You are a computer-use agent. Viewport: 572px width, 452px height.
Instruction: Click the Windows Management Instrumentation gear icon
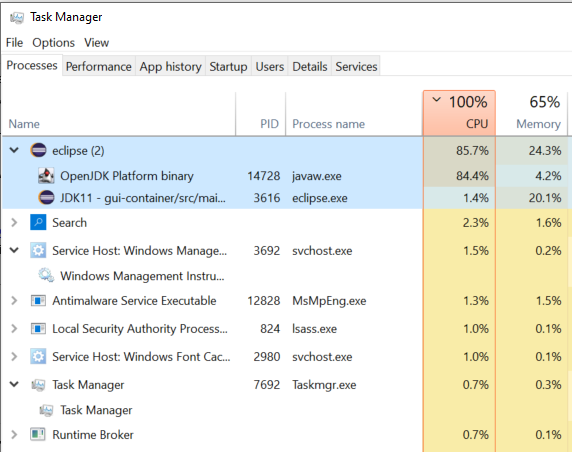click(x=46, y=275)
